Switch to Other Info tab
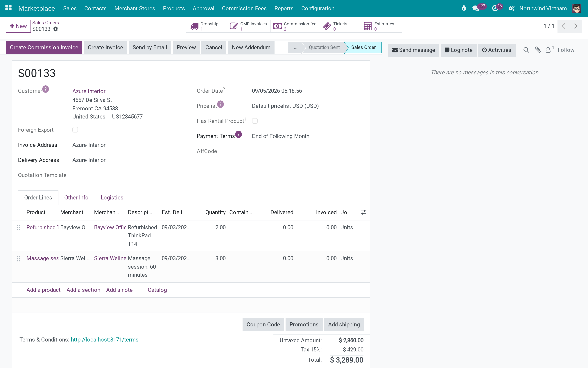This screenshot has width=588, height=368. click(x=76, y=198)
